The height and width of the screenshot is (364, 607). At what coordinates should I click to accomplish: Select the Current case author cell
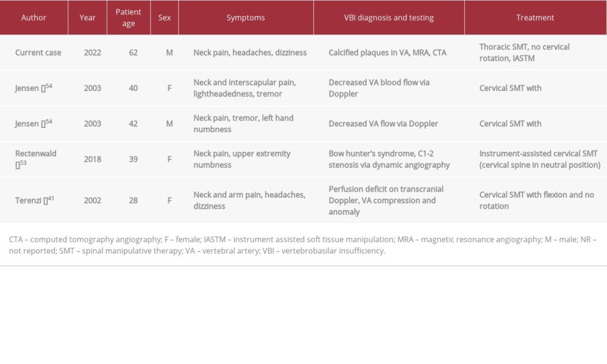pos(38,53)
